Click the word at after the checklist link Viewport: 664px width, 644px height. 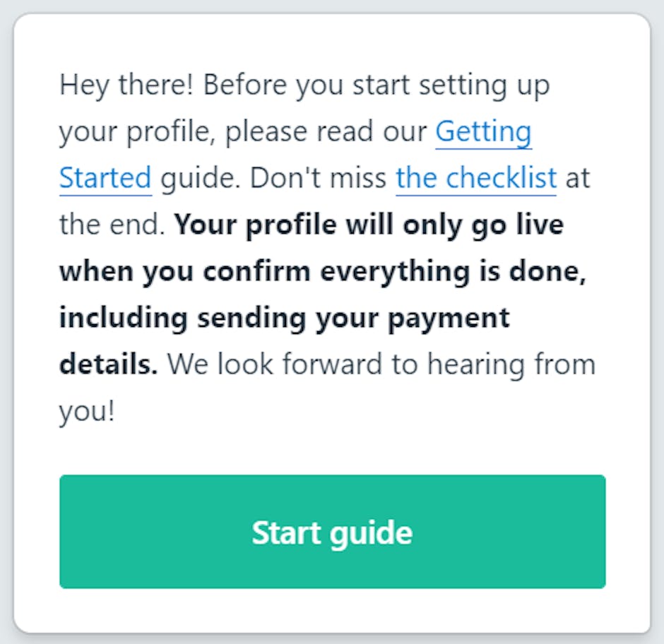(x=578, y=178)
